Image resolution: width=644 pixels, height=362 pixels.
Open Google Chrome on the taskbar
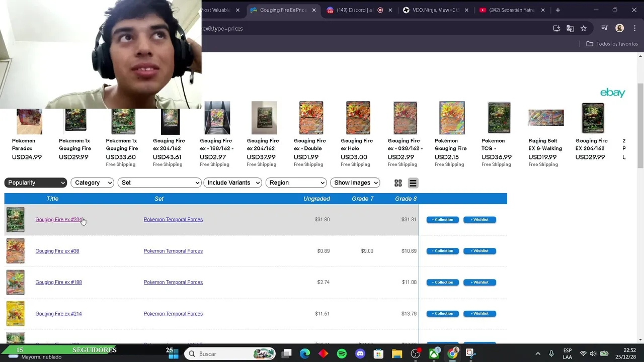(452, 354)
